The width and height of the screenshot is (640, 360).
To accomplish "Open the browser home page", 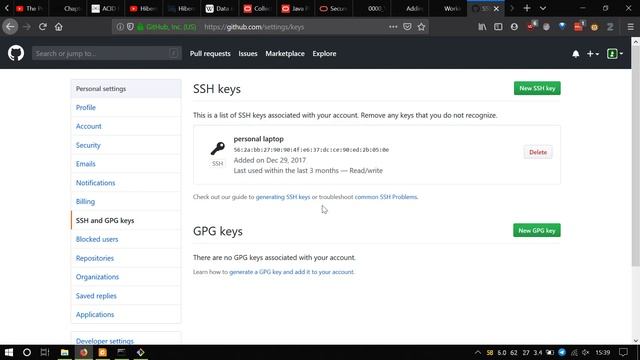I will pyautogui.click(x=59, y=27).
